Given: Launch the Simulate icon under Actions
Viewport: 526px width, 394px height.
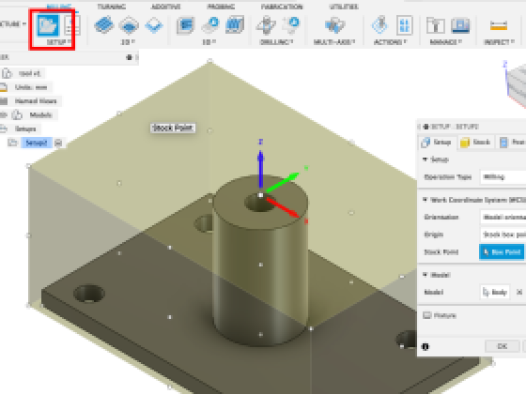Looking at the screenshot, I should (380, 25).
